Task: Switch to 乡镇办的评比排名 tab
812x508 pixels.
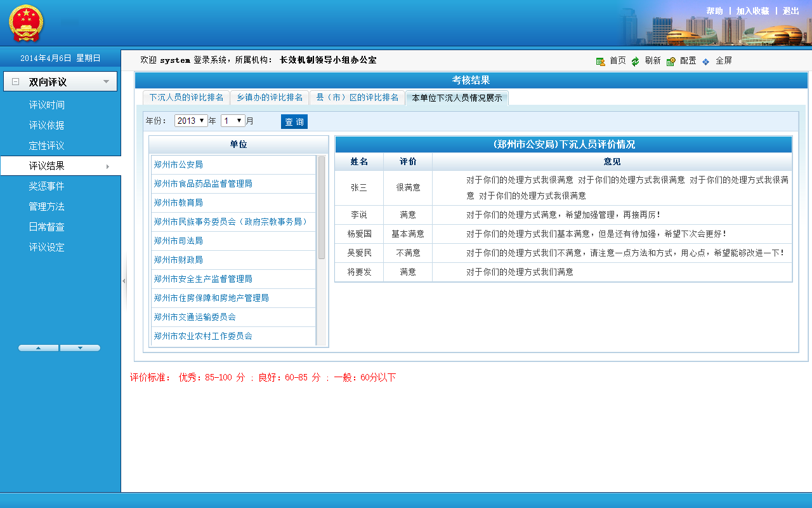Action: (x=270, y=98)
